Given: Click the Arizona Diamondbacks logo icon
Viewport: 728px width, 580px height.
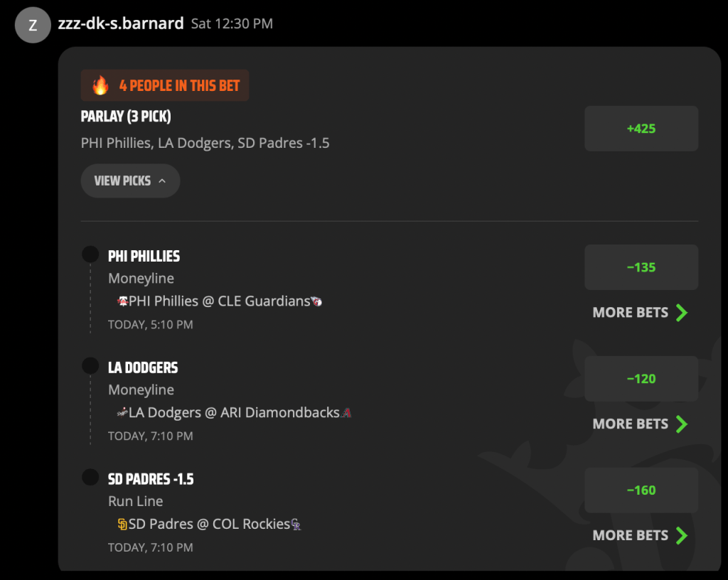Looking at the screenshot, I should coord(346,412).
